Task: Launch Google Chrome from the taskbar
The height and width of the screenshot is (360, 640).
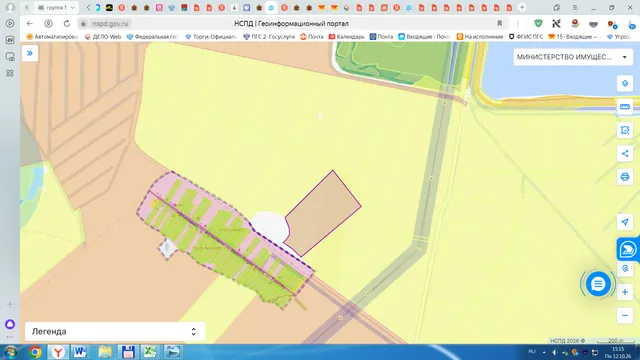Action: click(35, 352)
